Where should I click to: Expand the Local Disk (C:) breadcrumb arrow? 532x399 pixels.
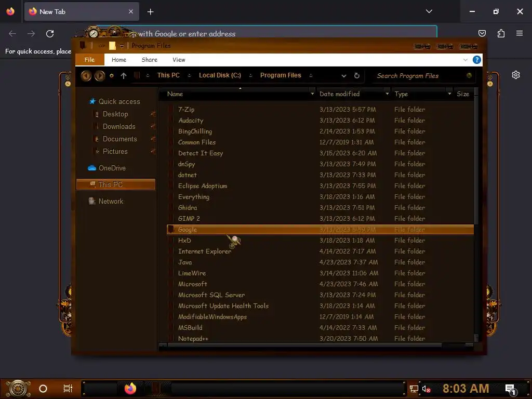(250, 76)
